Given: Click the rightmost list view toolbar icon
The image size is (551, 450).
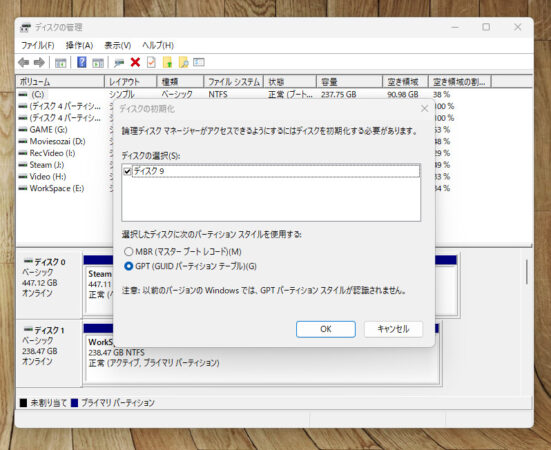Looking at the screenshot, I should tap(199, 62).
